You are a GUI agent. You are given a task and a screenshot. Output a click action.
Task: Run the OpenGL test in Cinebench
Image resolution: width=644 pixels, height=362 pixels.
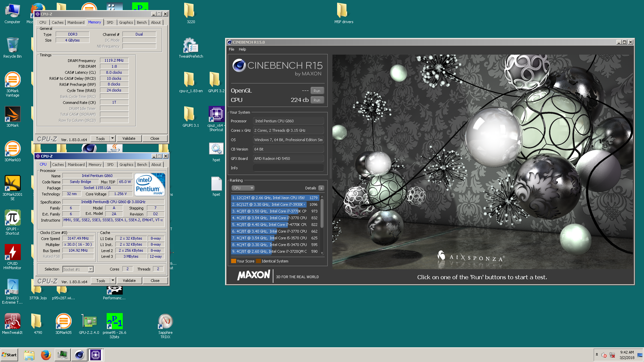317,91
